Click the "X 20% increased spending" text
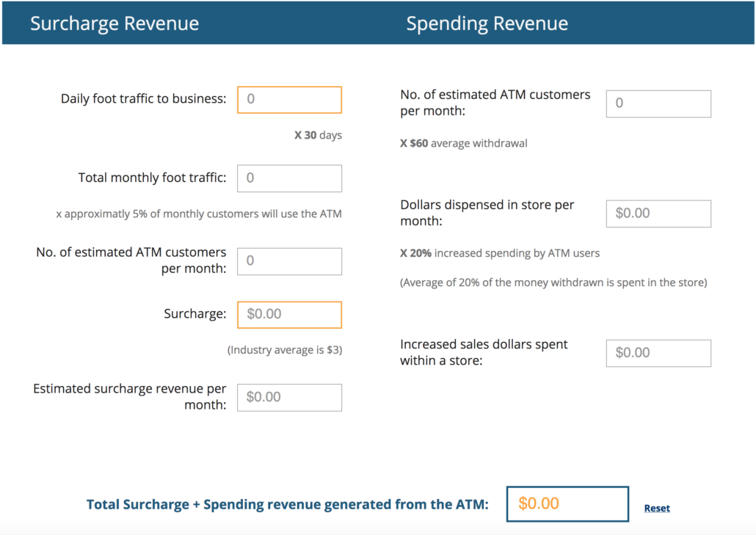 [x=499, y=253]
